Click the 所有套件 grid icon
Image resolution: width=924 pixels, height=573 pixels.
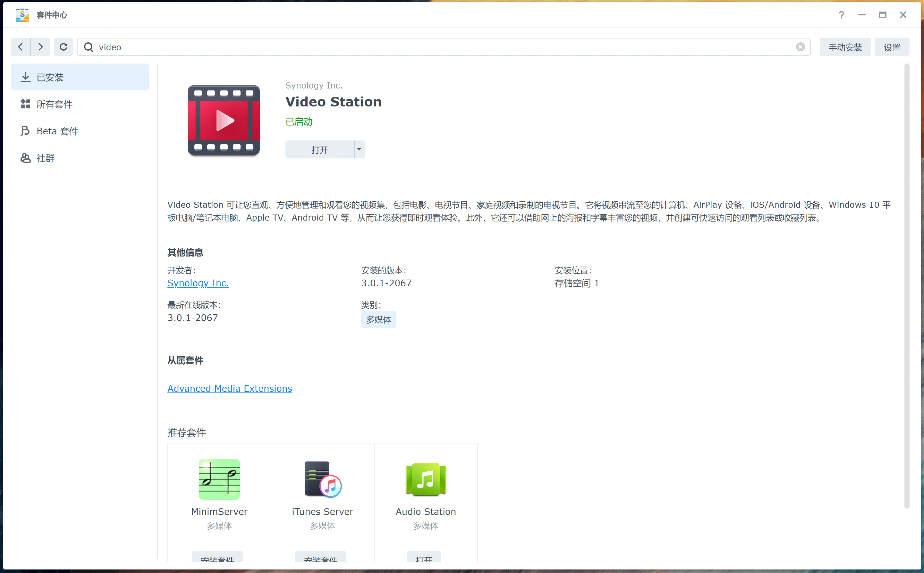25,104
